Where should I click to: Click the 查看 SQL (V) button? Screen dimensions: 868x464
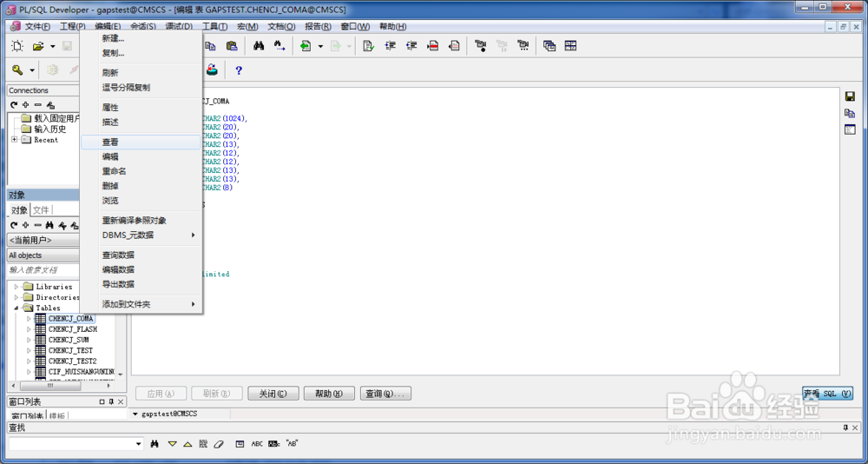(827, 394)
